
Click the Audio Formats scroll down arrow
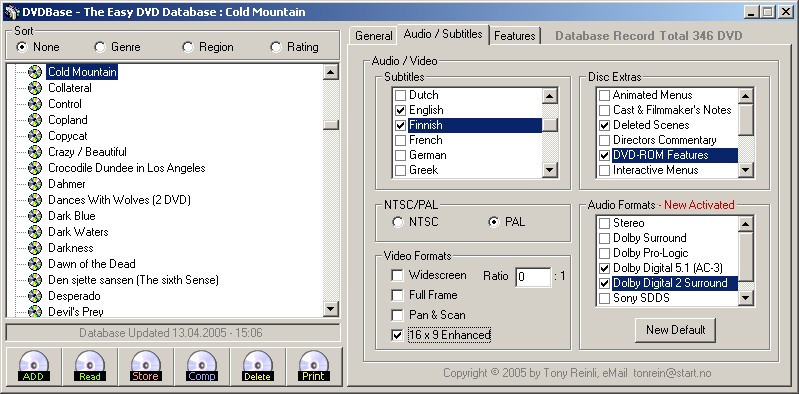[745, 298]
